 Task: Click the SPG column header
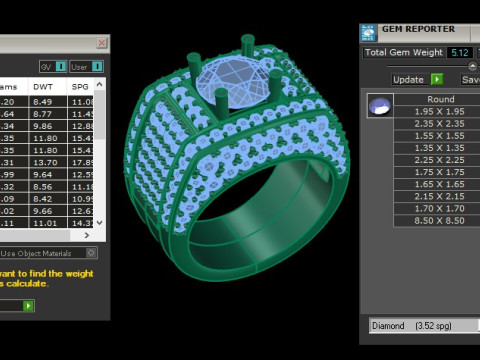point(80,87)
